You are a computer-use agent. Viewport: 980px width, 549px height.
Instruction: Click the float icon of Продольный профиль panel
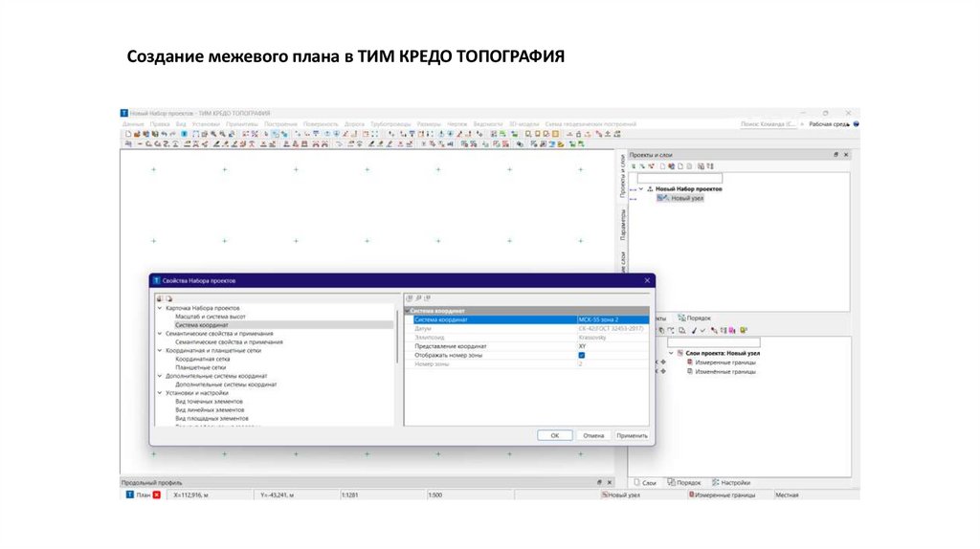tap(599, 482)
